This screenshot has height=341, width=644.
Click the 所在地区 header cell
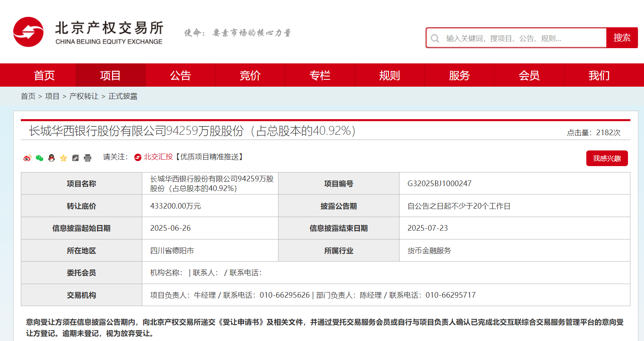pyautogui.click(x=81, y=250)
